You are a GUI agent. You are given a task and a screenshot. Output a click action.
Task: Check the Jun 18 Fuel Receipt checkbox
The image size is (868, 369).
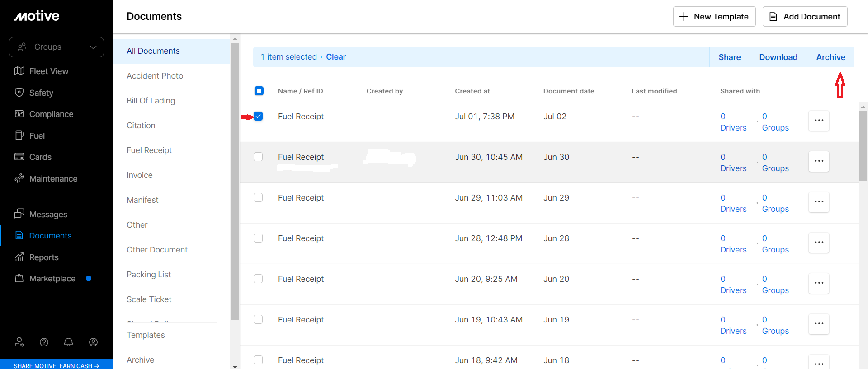[258, 360]
